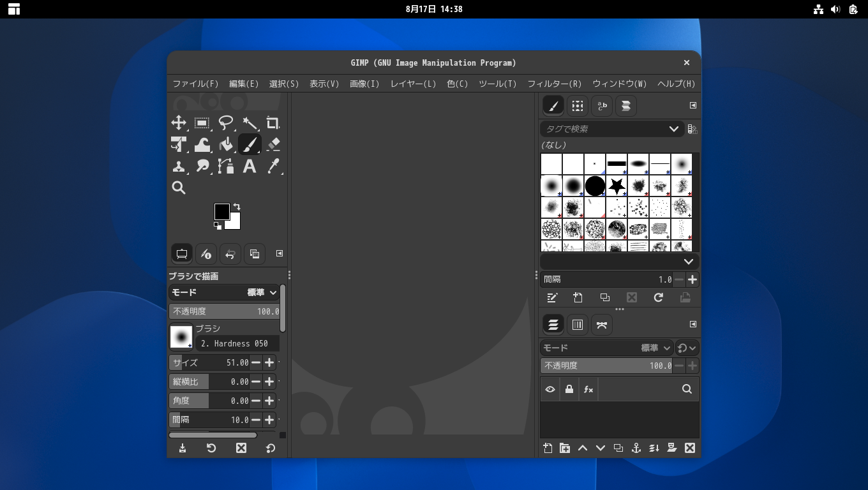The width and height of the screenshot is (868, 490).
Task: Decrease brush 角度 with minus button
Action: (x=256, y=401)
